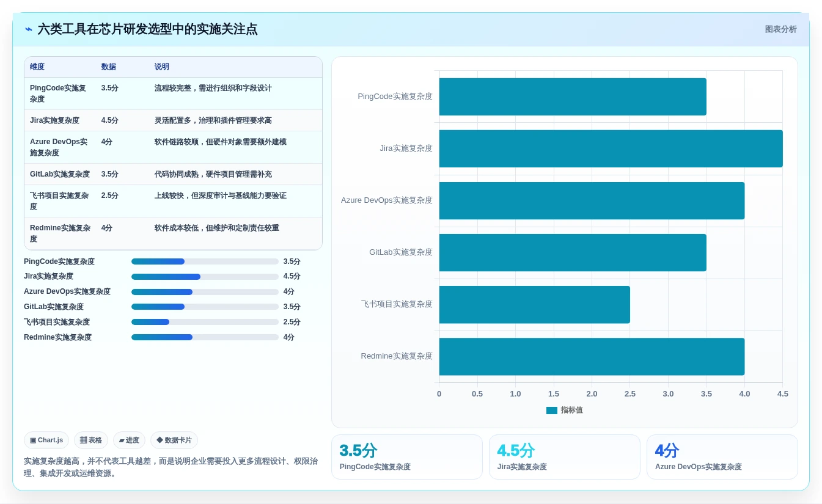Viewport: 822px width, 504px height.
Task: Select the 表格 tag button
Action: (x=91, y=440)
